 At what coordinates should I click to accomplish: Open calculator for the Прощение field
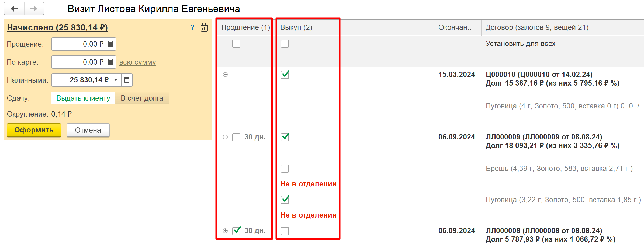110,44
